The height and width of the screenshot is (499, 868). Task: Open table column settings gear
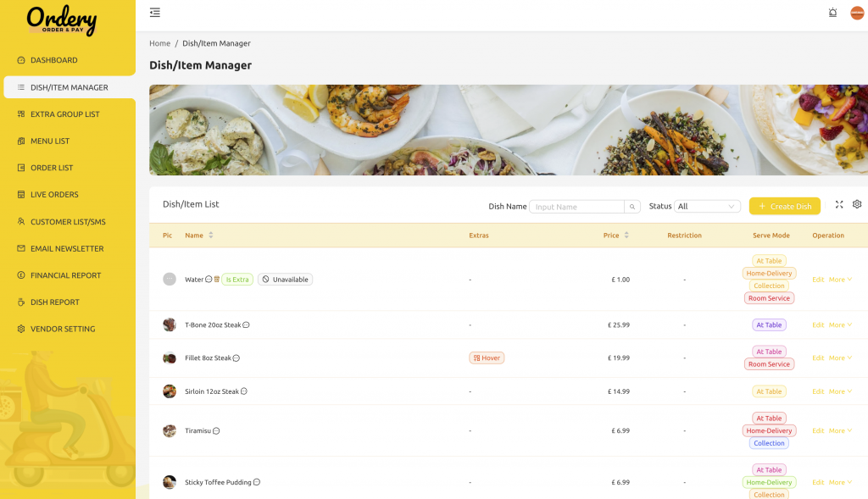pos(857,205)
